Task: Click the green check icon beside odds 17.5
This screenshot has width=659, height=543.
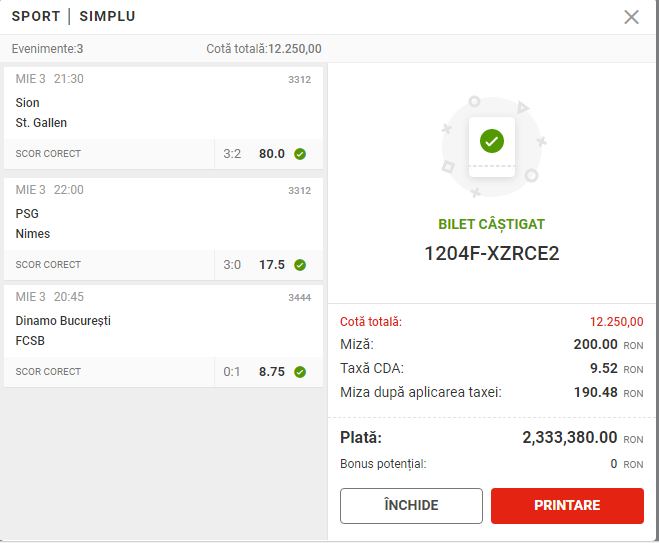Action: 300,265
